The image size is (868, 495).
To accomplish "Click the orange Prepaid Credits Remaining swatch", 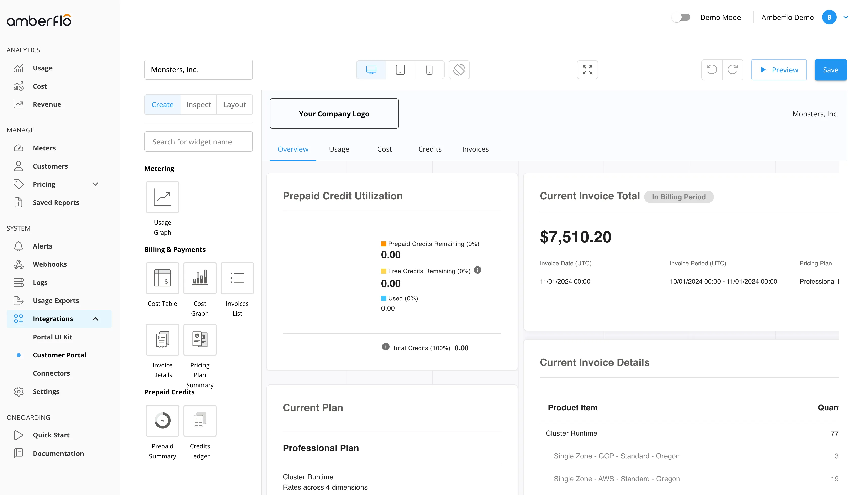I will 384,244.
